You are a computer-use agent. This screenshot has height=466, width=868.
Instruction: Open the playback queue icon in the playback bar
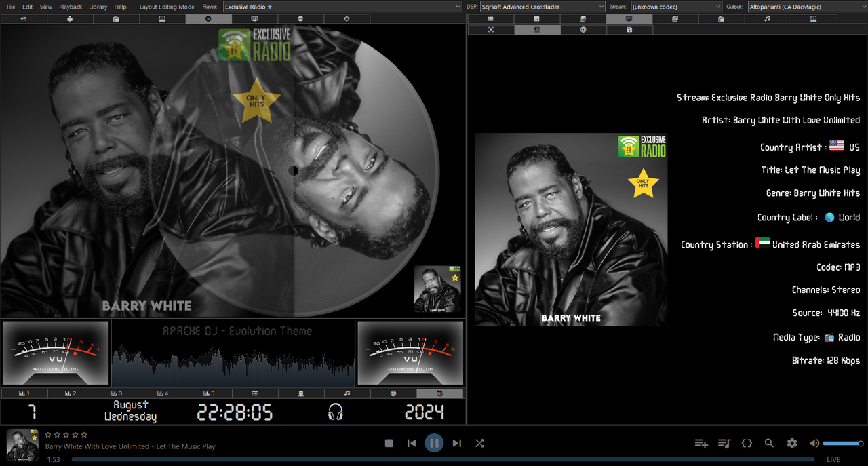724,443
